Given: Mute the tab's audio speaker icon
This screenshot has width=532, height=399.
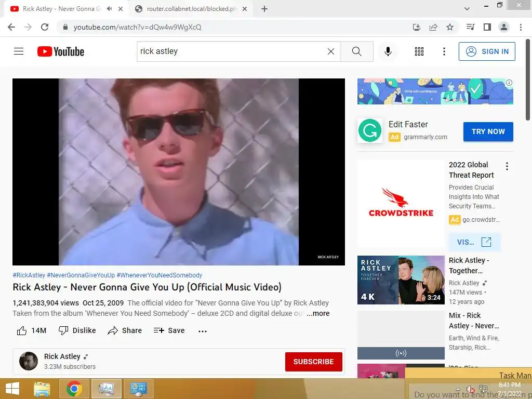Looking at the screenshot, I should (x=109, y=9).
